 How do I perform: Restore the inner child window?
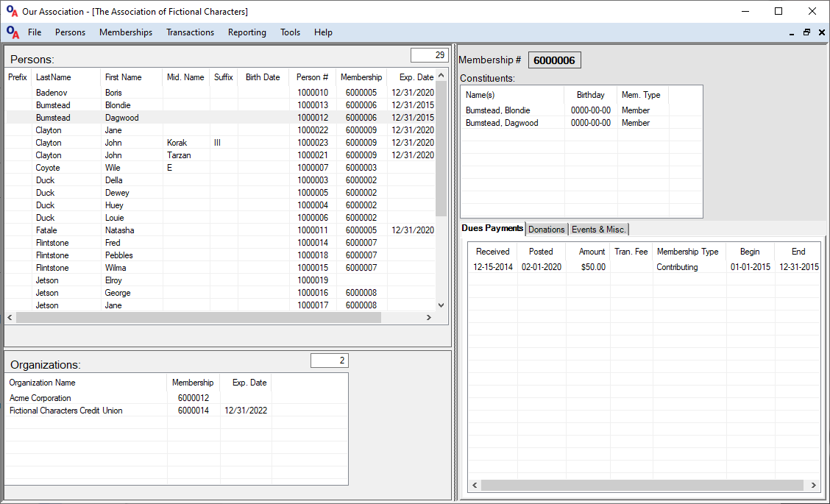pyautogui.click(x=806, y=32)
